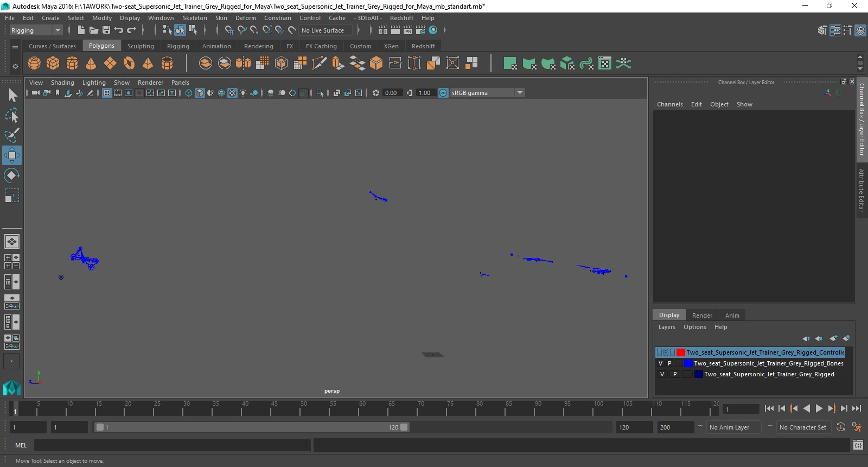868x467 pixels.
Task: Toggle textured display in viewport toolbar
Action: [232, 93]
